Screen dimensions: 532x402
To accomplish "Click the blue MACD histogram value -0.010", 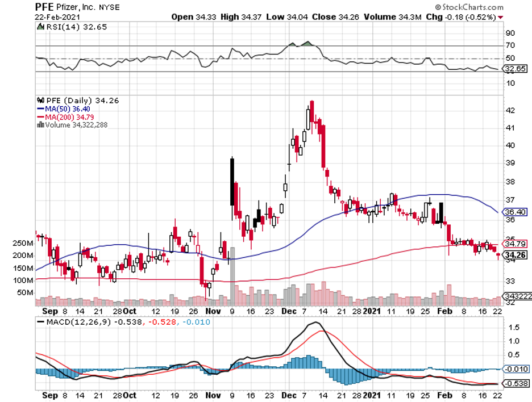I will click(x=196, y=322).
